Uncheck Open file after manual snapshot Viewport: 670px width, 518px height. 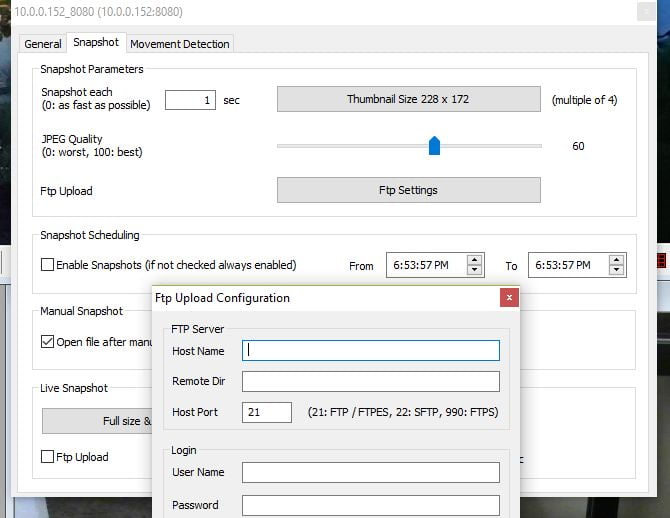coord(47,342)
